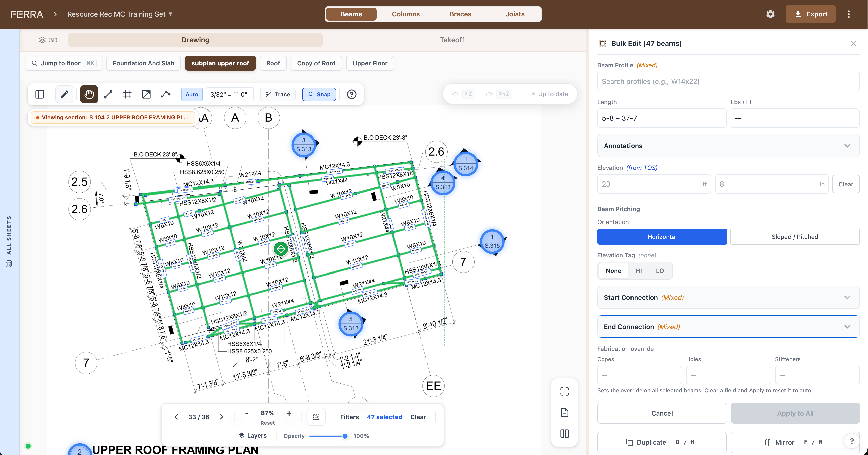Clear the 47 selected beams

click(x=418, y=417)
